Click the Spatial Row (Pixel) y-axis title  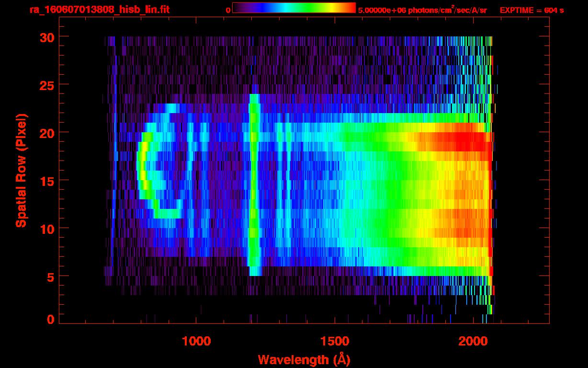tap(21, 171)
